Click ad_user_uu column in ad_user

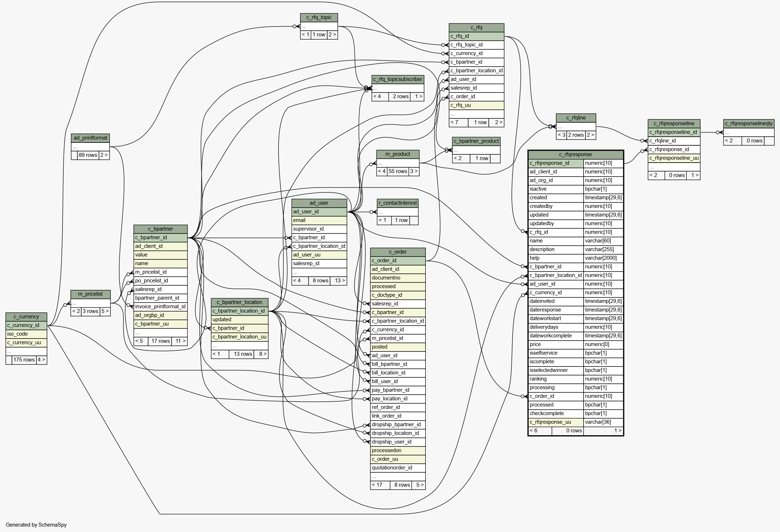click(x=319, y=255)
